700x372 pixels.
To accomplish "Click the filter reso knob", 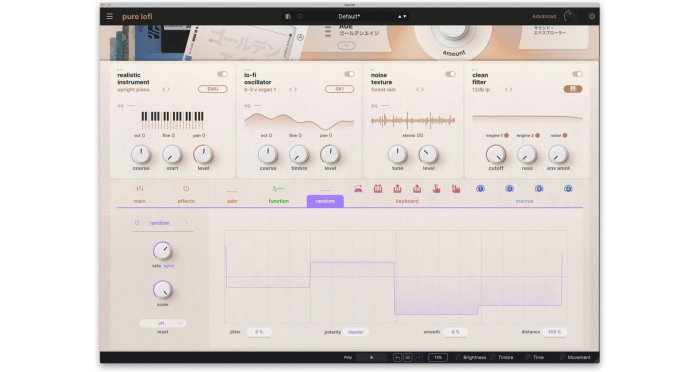I will coord(527,155).
